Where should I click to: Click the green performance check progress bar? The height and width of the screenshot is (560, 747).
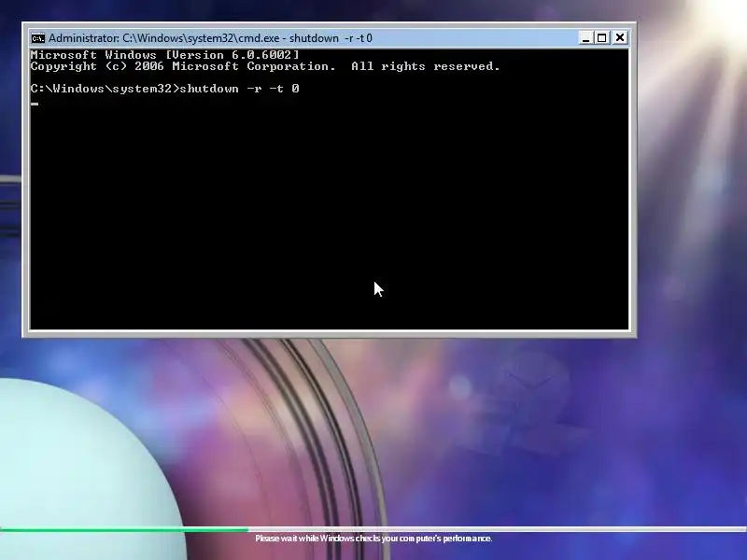(x=373, y=529)
